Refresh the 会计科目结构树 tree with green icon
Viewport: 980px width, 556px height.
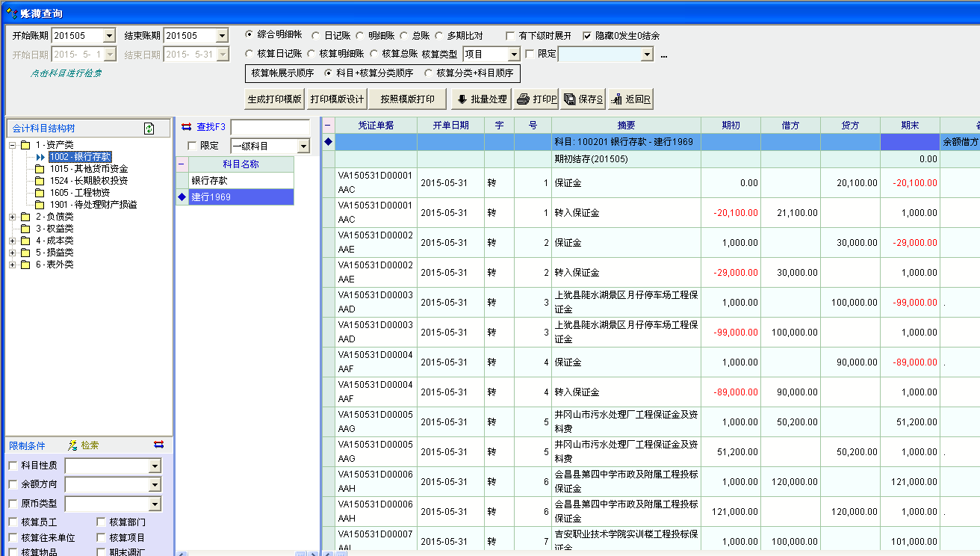click(x=149, y=129)
